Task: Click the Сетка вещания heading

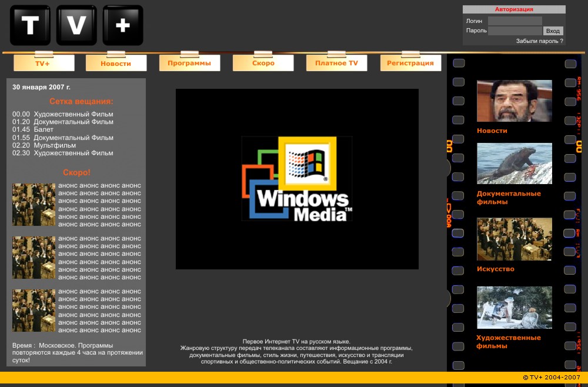Action: (81, 101)
